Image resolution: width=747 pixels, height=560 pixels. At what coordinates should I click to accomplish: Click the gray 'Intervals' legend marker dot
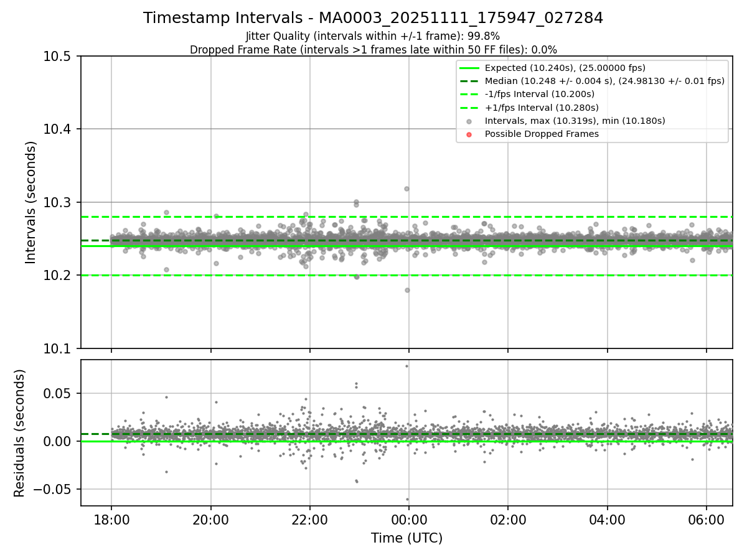click(x=469, y=121)
